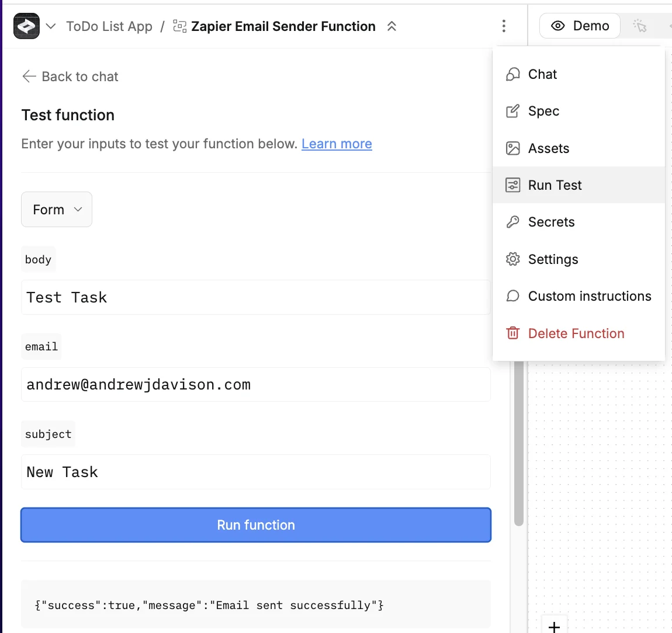Select the success JSON output text
Screen dimensions: 672x633
(x=209, y=605)
